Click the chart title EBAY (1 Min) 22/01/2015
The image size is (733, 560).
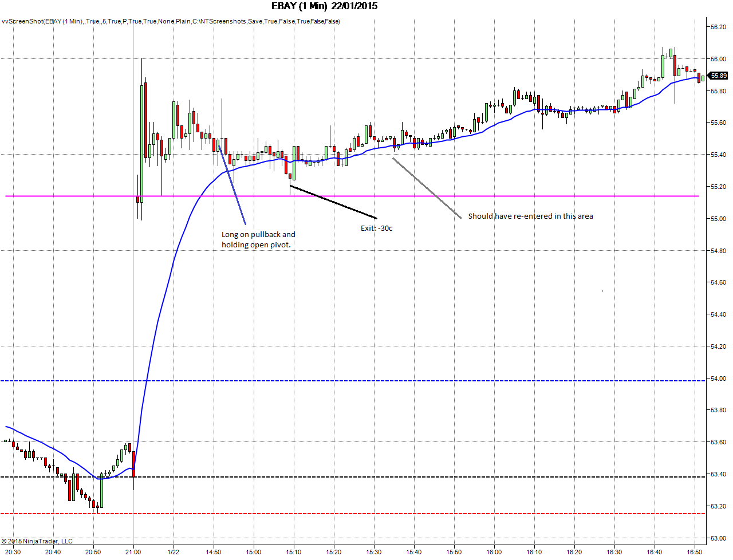coord(325,6)
